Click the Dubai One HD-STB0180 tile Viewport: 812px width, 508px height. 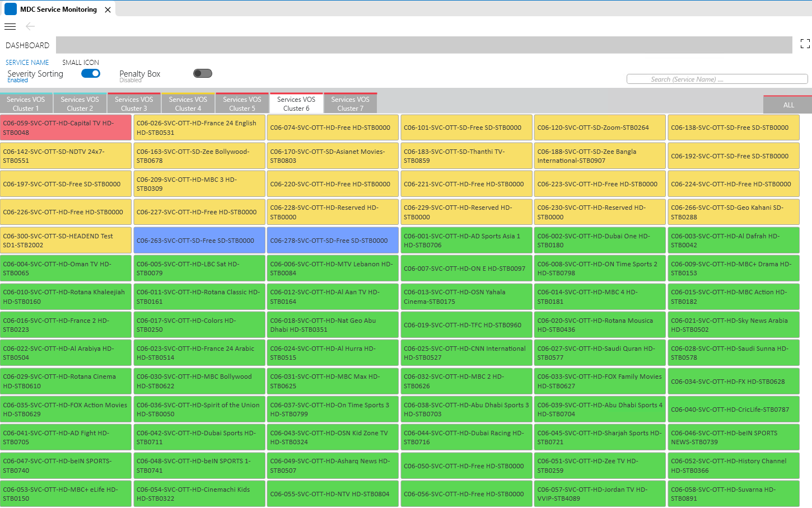(x=600, y=241)
